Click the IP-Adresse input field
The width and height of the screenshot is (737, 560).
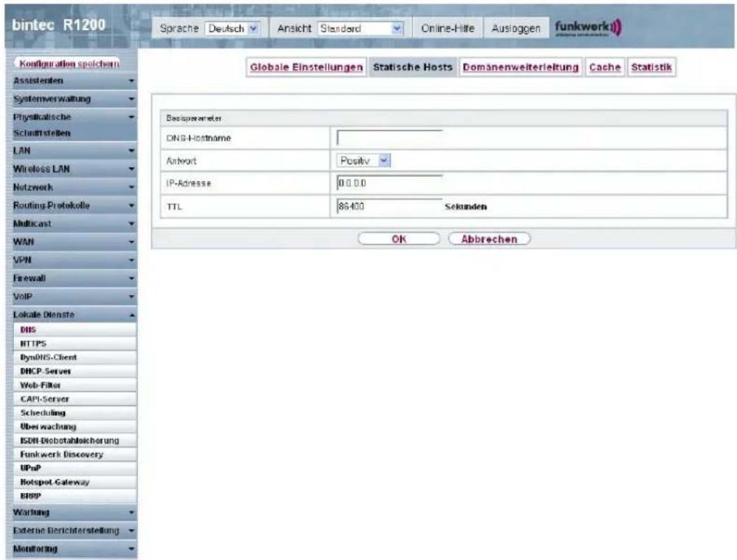click(389, 182)
